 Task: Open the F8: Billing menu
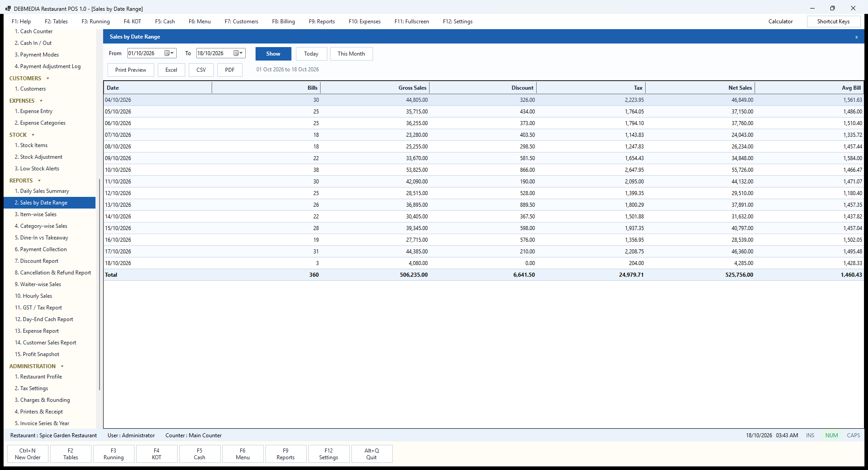(283, 22)
